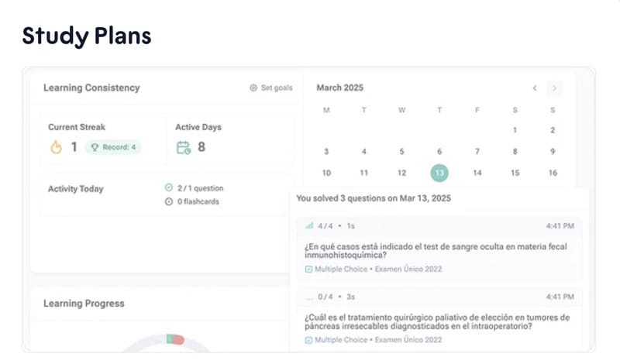Click the Record: 4 badge
Image resolution: width=620 pixels, height=364 pixels.
tap(113, 147)
